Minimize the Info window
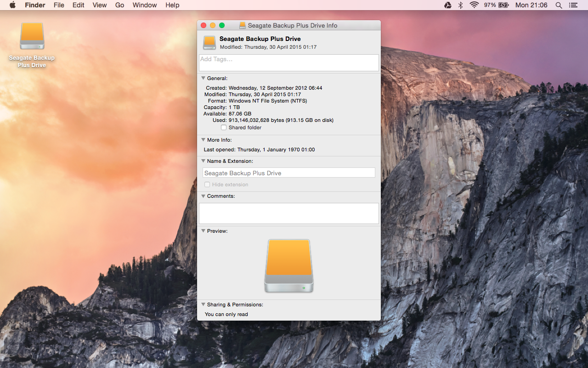This screenshot has height=368, width=588. 213,25
